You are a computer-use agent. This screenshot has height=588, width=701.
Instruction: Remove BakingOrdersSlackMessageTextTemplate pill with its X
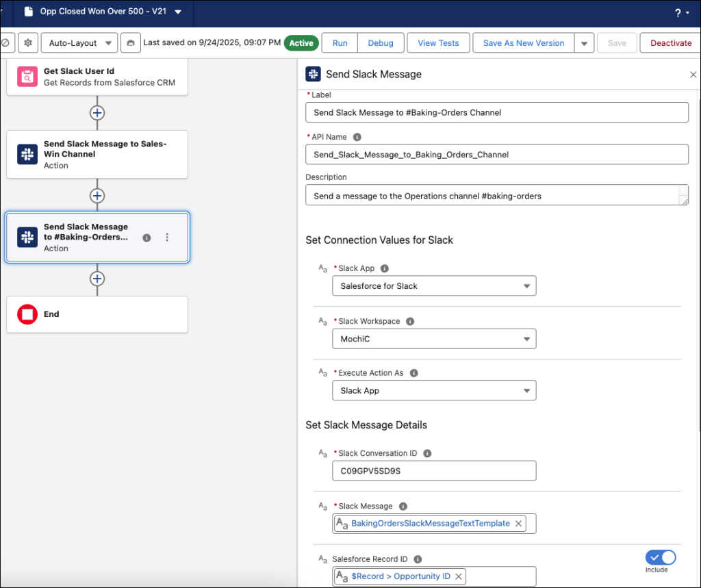(519, 524)
